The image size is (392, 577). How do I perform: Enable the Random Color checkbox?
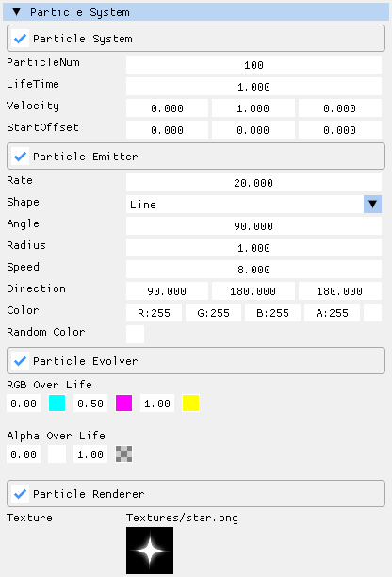(x=135, y=334)
